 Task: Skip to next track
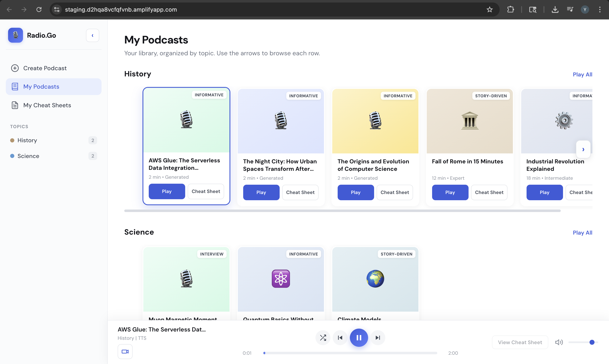[378, 338]
